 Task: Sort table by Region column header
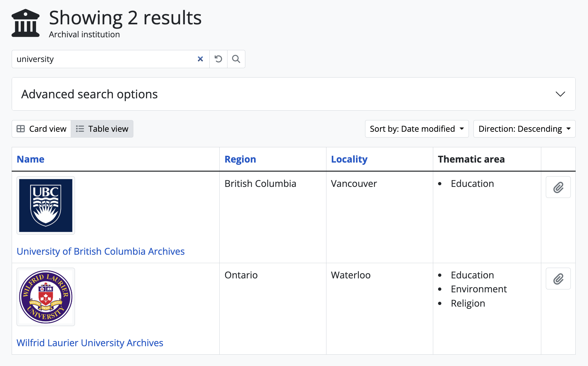pos(240,159)
